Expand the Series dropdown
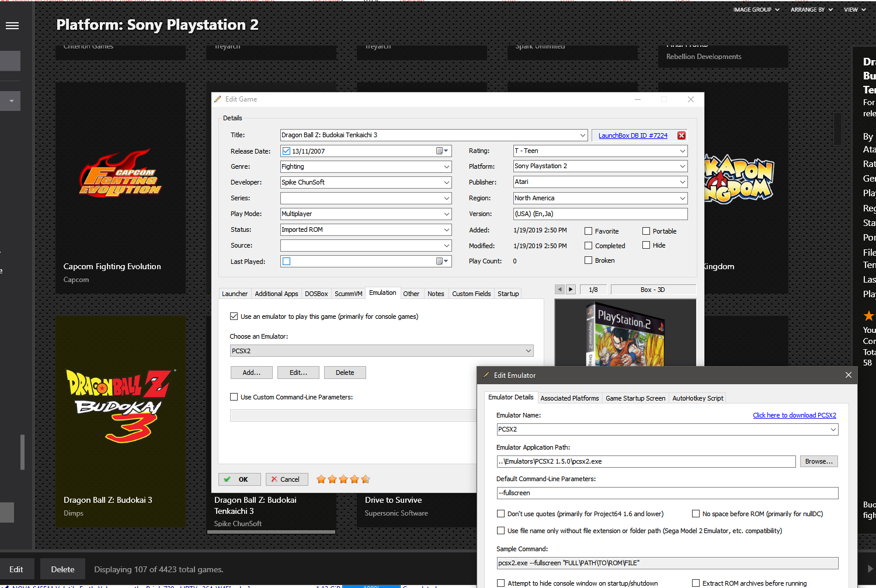Viewport: 876px width, 588px height. point(446,198)
